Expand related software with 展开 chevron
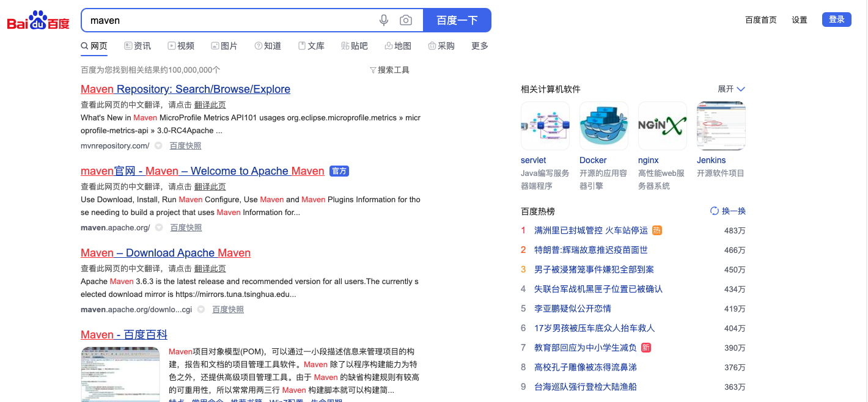 [732, 89]
